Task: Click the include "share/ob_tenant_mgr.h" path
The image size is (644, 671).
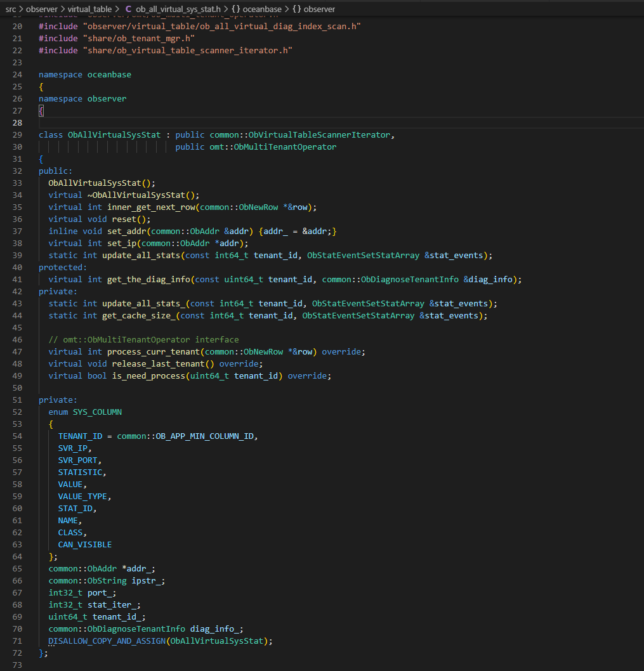Action: (139, 39)
